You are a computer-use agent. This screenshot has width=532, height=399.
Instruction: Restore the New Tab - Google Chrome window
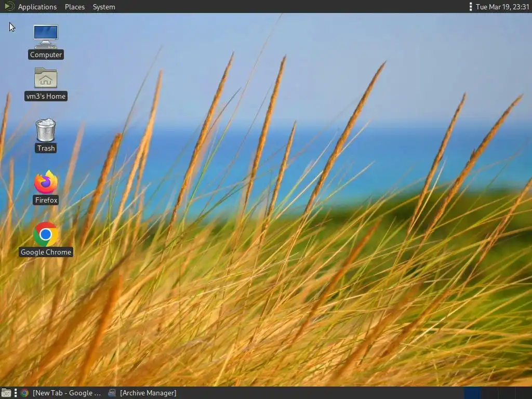pyautogui.click(x=60, y=393)
